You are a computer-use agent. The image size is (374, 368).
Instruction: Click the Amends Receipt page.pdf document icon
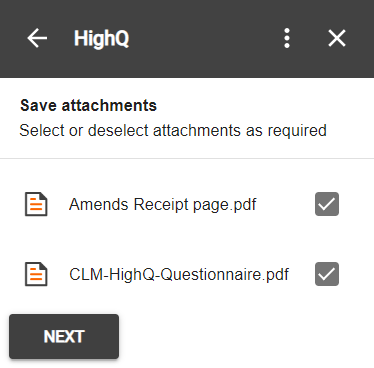coord(36,204)
